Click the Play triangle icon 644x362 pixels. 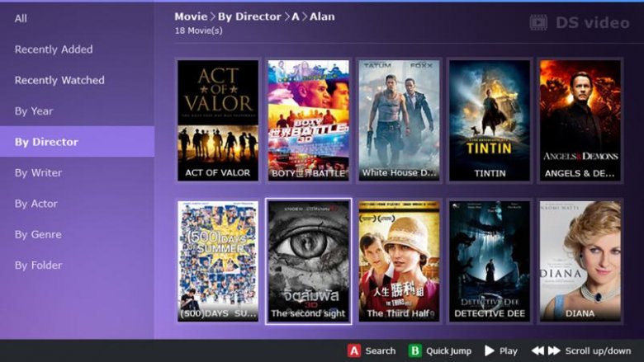489,351
